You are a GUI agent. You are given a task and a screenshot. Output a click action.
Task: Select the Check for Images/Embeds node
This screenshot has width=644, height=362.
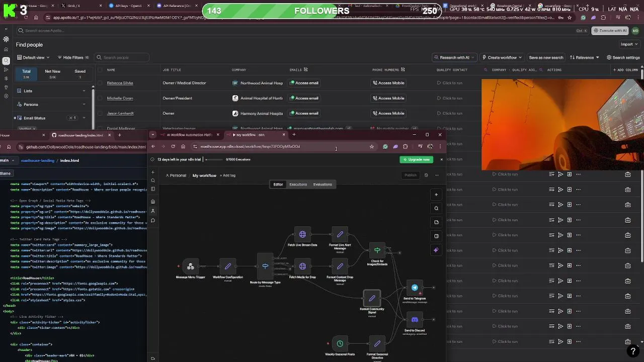377,250
